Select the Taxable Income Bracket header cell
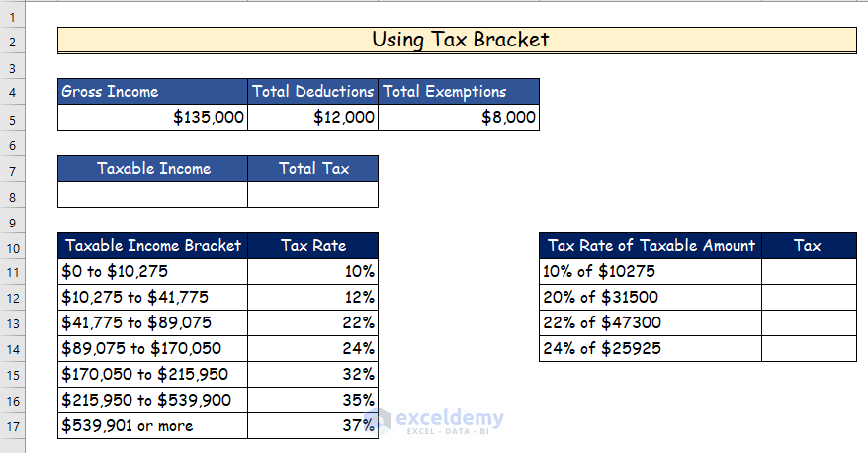Viewport: 868px width, 453px height. click(152, 246)
